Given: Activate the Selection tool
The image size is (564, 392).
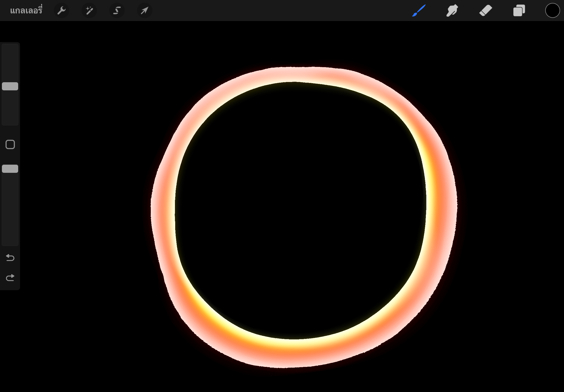Looking at the screenshot, I should [117, 11].
